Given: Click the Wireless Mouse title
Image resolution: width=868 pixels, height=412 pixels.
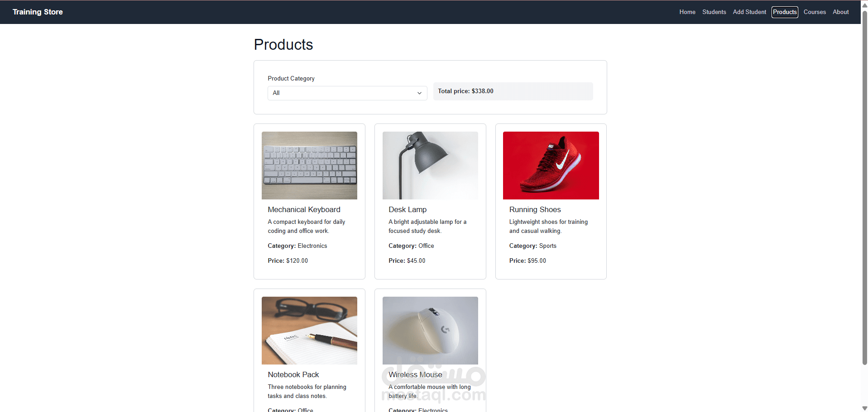Looking at the screenshot, I should (415, 374).
